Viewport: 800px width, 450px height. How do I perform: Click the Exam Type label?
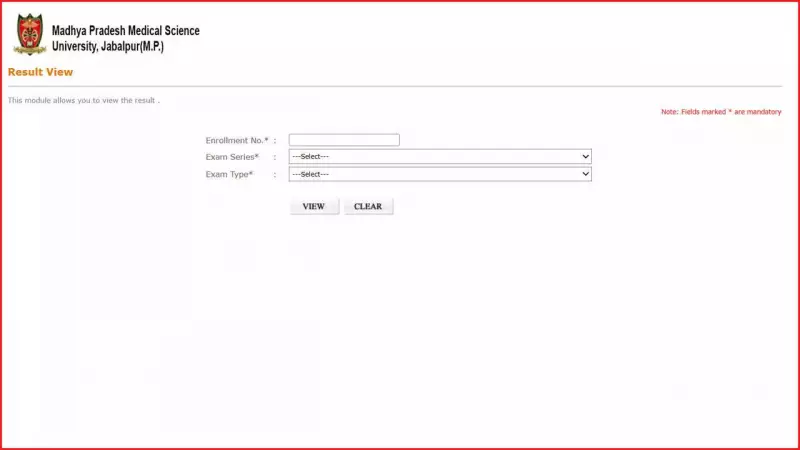(x=227, y=174)
